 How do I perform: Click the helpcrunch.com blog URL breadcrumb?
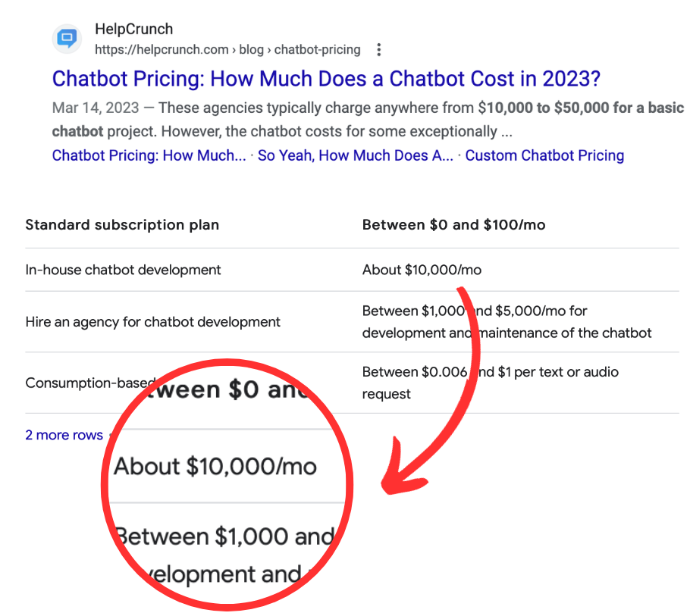tap(227, 50)
